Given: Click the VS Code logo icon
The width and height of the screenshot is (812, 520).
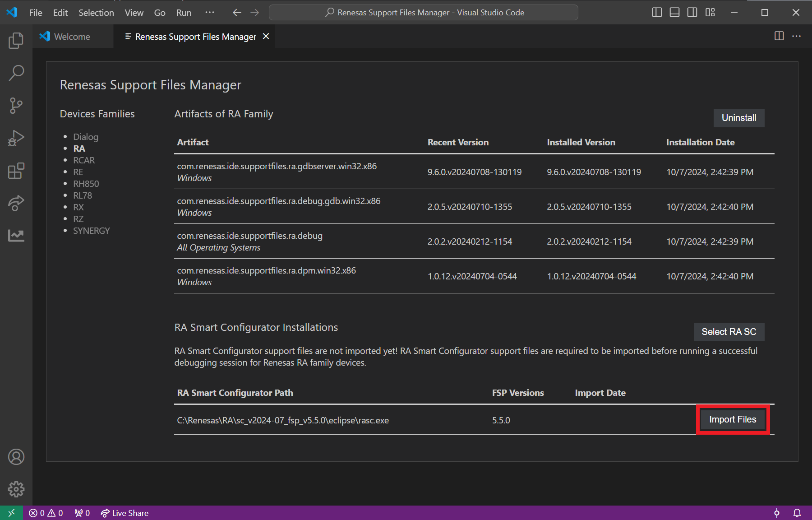Looking at the screenshot, I should (x=12, y=12).
